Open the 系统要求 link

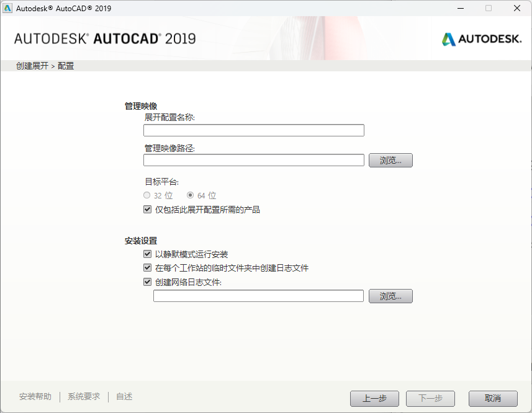point(84,396)
